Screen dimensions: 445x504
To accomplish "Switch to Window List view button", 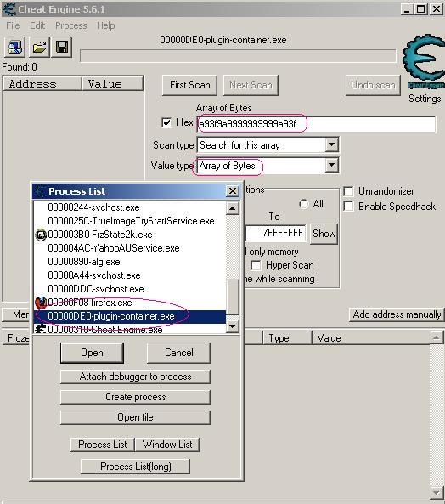I will pos(167,445).
